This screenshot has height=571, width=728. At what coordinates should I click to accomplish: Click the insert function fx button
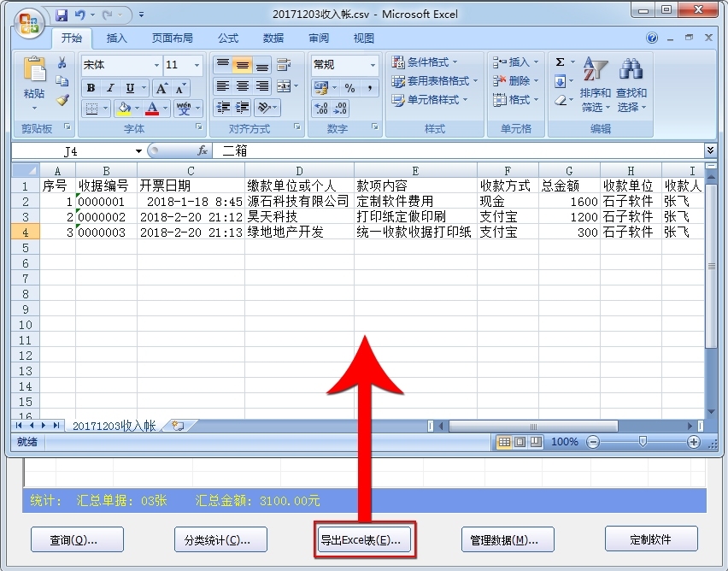[x=203, y=150]
